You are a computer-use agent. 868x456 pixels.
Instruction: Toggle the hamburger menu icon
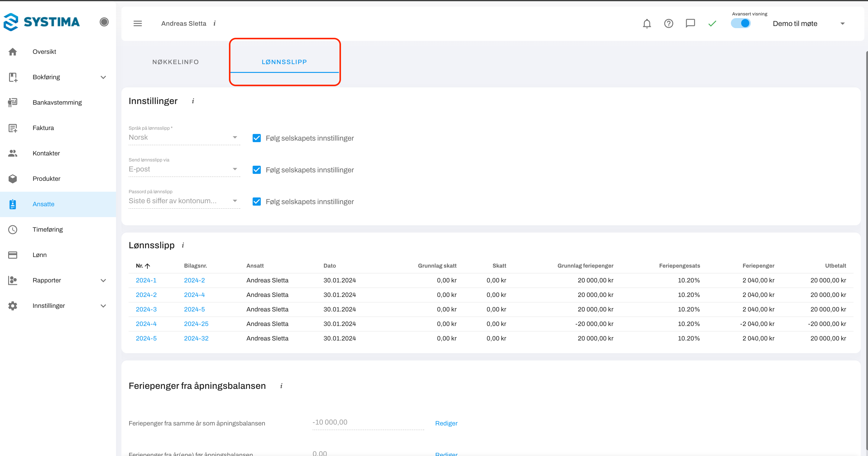point(137,24)
